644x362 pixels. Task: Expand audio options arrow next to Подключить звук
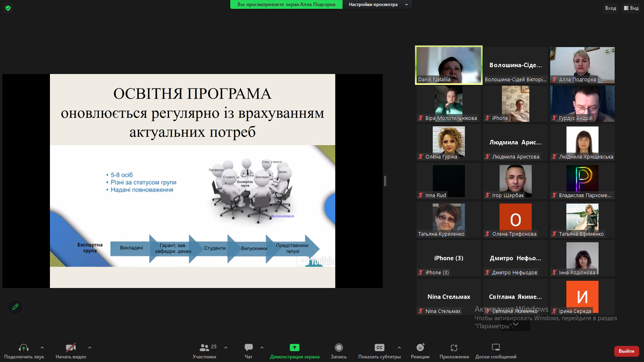click(x=42, y=348)
